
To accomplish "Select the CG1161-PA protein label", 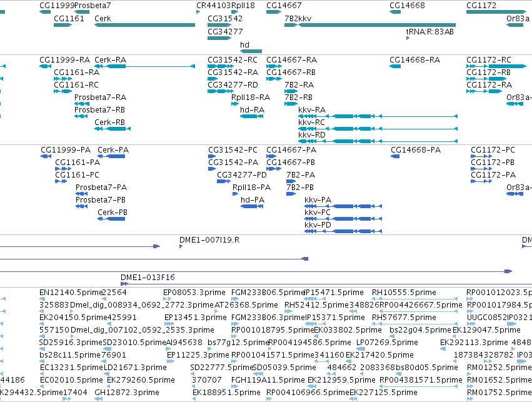I will 78,162.
